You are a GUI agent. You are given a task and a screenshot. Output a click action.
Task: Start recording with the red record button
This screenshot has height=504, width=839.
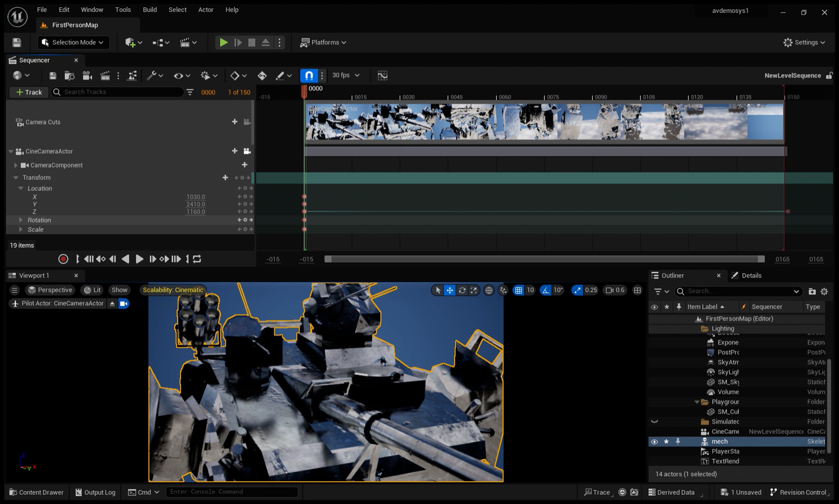(63, 259)
